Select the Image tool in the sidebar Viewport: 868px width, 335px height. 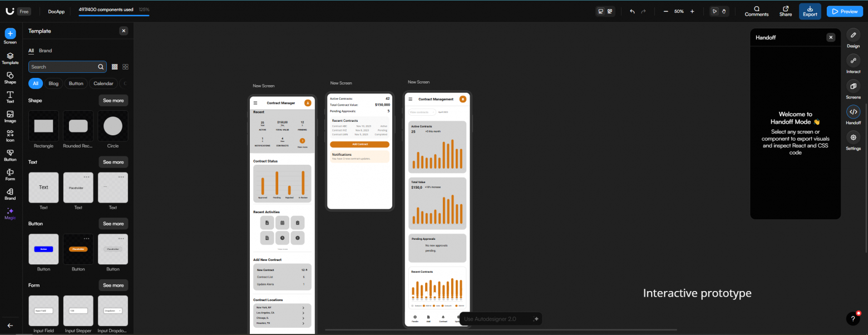pyautogui.click(x=10, y=117)
